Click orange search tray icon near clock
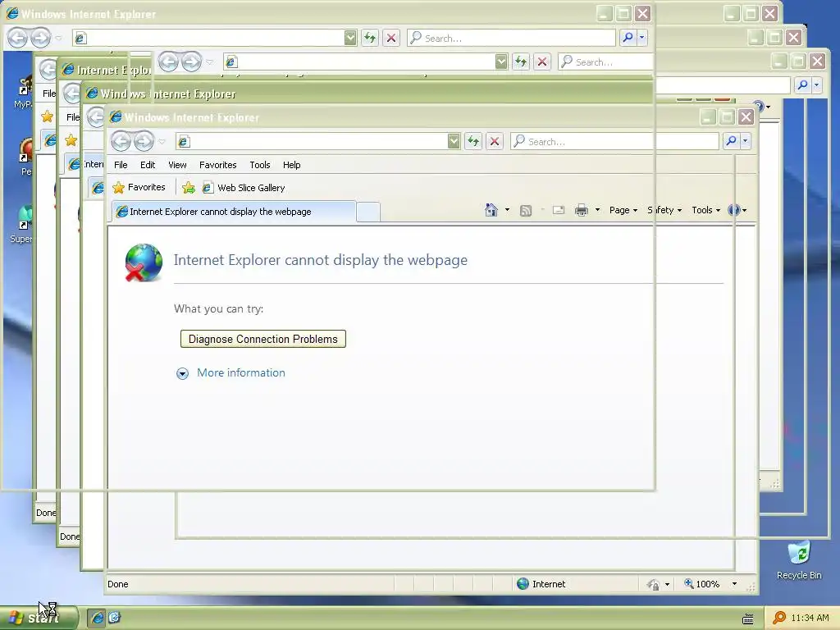Screen dimensions: 840x630 click(x=779, y=618)
